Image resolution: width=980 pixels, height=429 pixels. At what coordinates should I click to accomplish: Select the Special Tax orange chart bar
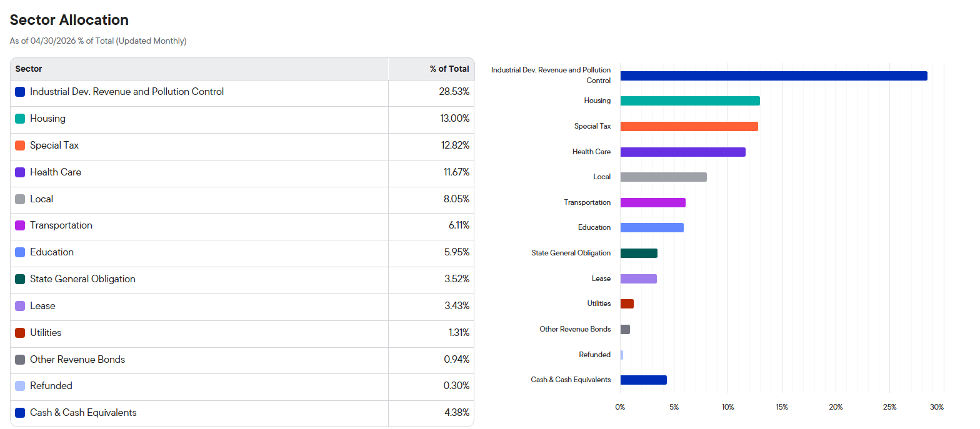point(689,126)
